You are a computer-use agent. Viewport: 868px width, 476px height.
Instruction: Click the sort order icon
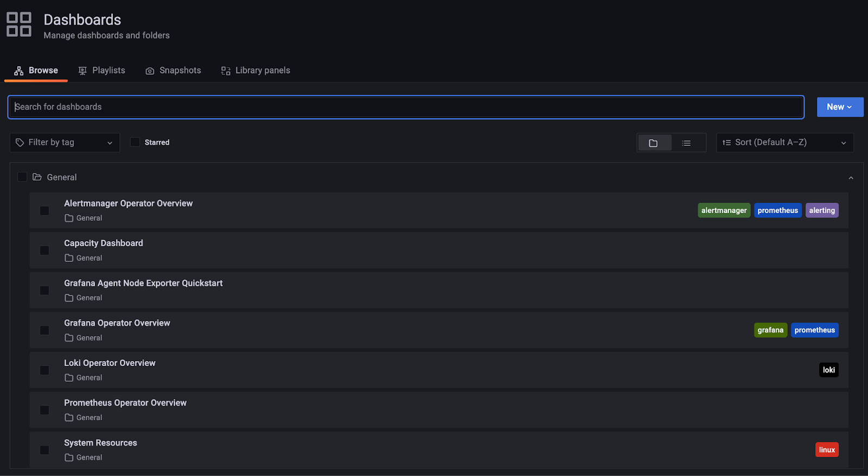coord(727,143)
